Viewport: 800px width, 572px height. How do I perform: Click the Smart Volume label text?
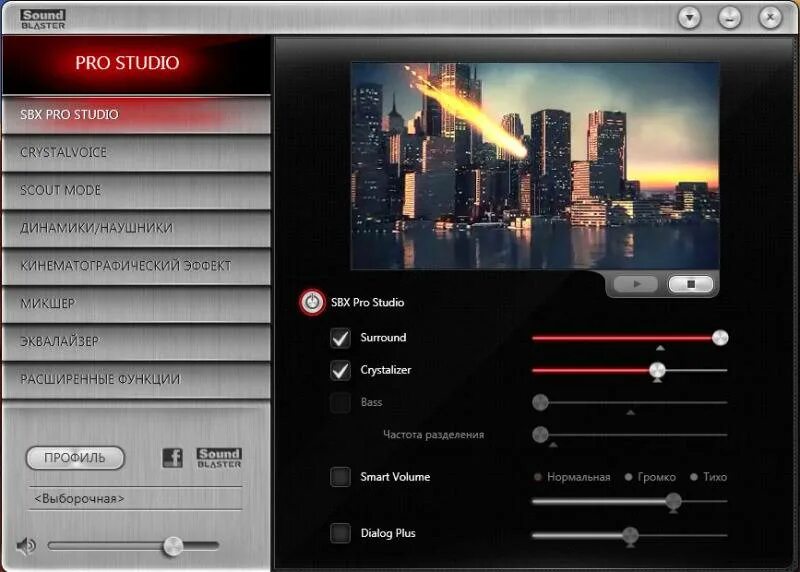tap(395, 477)
